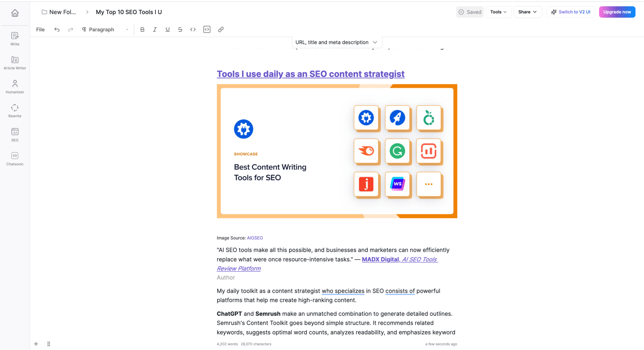
Task: Click the bold word ChatGPT
Action: click(x=229, y=314)
